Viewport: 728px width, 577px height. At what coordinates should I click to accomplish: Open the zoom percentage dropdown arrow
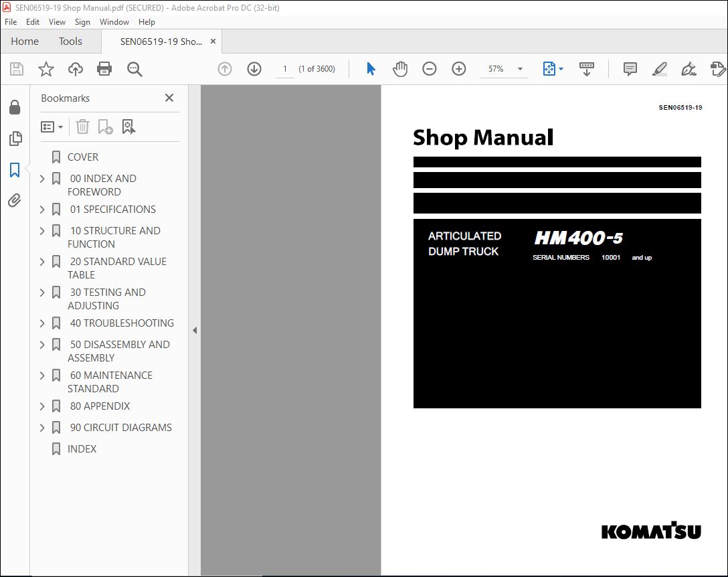point(520,69)
